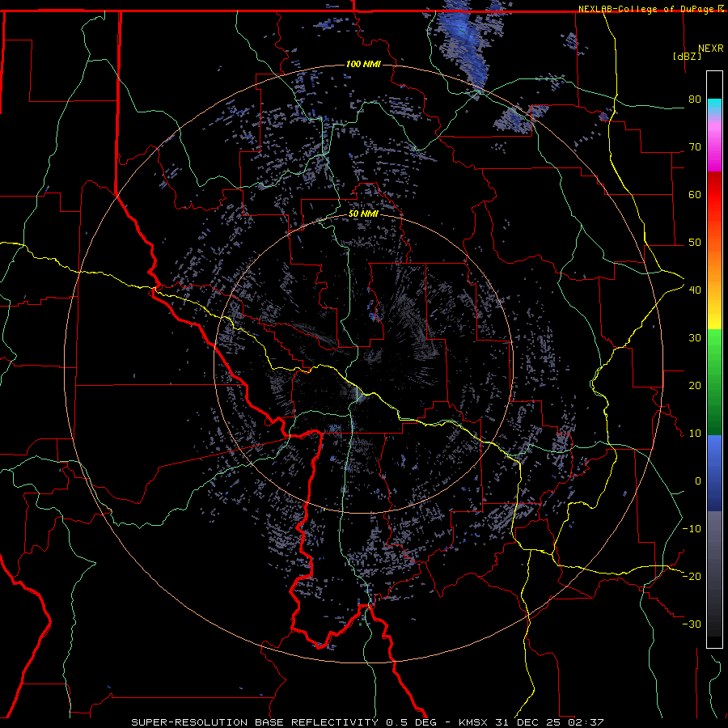Click the 40 value on the dBZ scale
The height and width of the screenshot is (728, 728).
pyautogui.click(x=695, y=290)
